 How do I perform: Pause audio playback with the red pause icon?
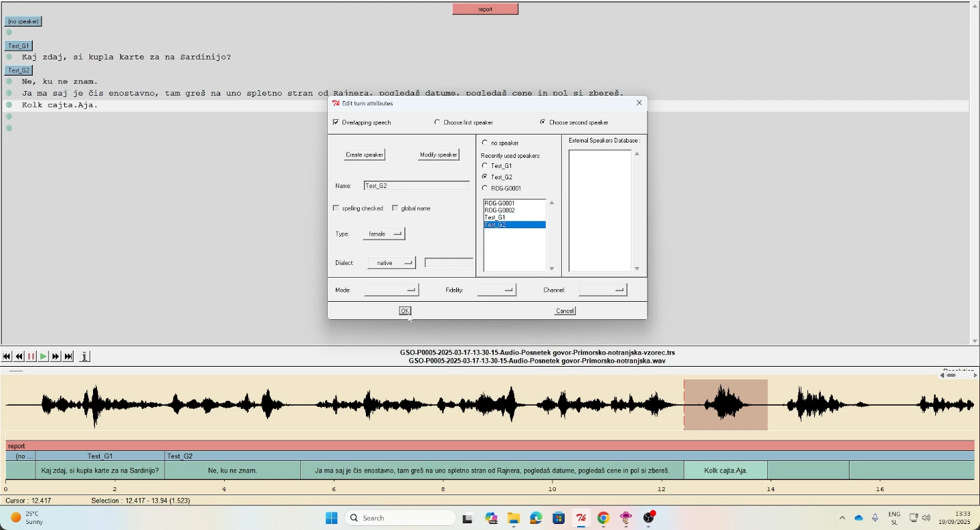pos(31,357)
